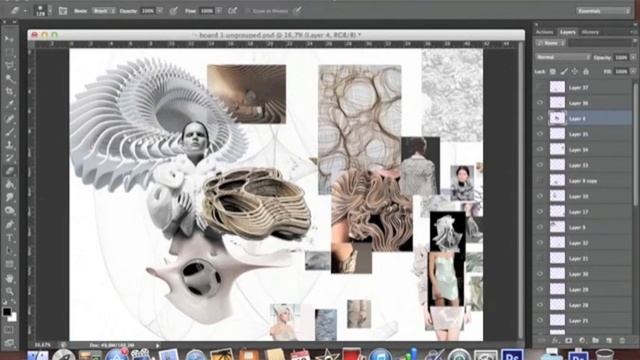Select the Pen tool
The image size is (640, 360).
9,224
